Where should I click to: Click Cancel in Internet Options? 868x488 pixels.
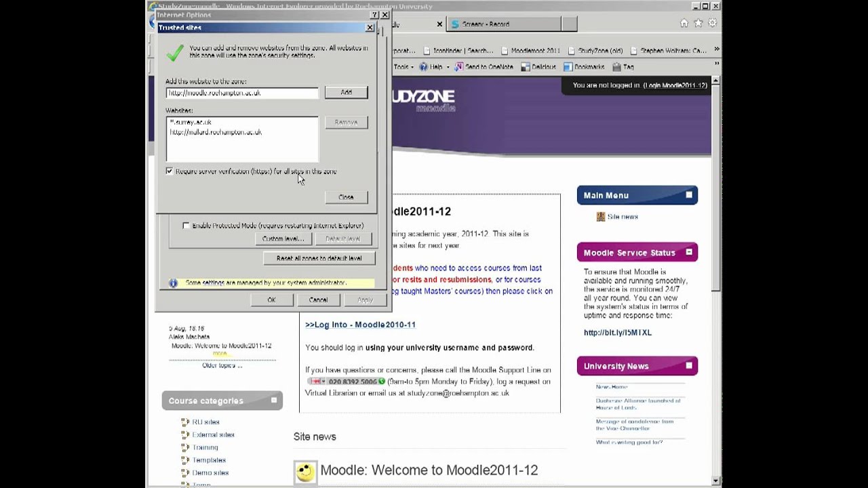(x=318, y=300)
